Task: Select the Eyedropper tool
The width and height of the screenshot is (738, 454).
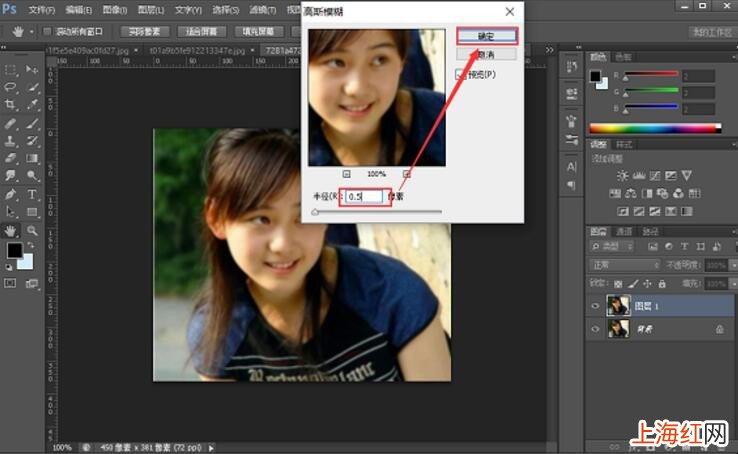Action: (x=32, y=104)
